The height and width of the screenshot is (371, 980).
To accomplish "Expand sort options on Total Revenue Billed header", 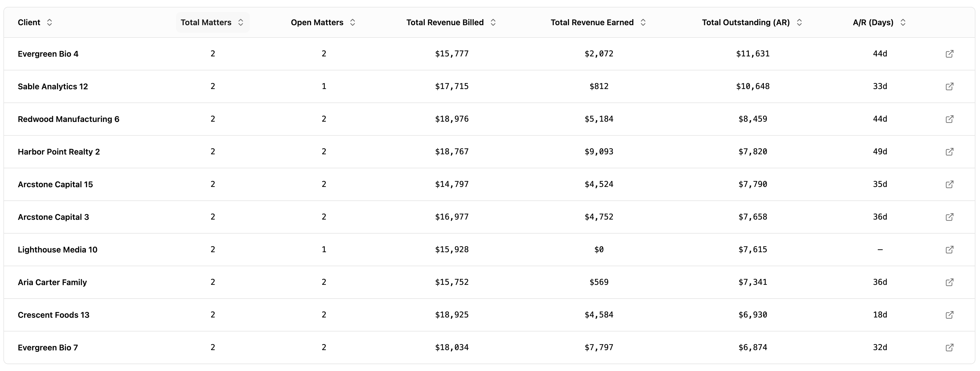I will pos(493,22).
